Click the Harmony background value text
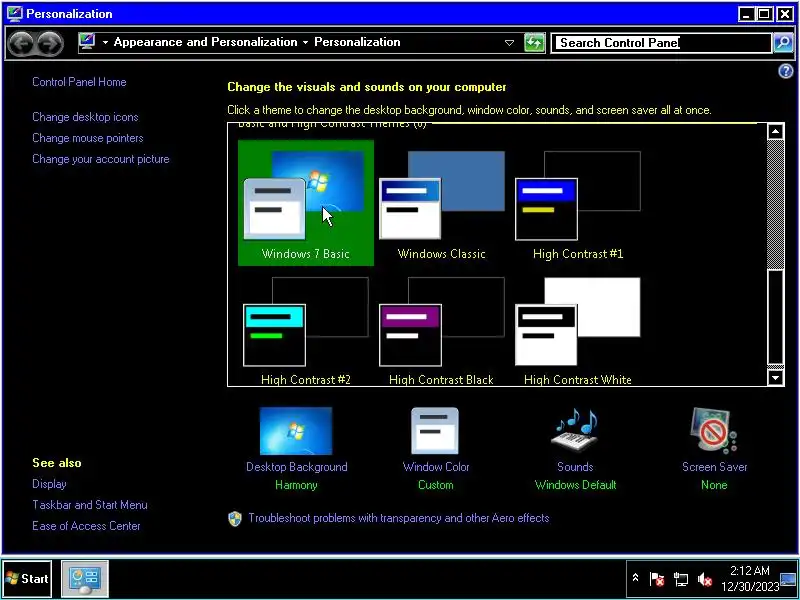Viewport: 800px width, 600px height. point(296,485)
